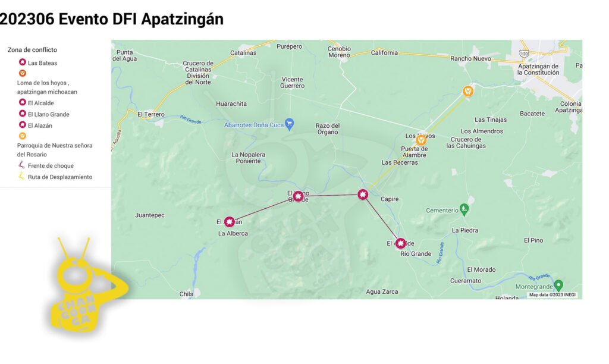
Task: Click the Los Almendros map label
Action: [x=482, y=131]
